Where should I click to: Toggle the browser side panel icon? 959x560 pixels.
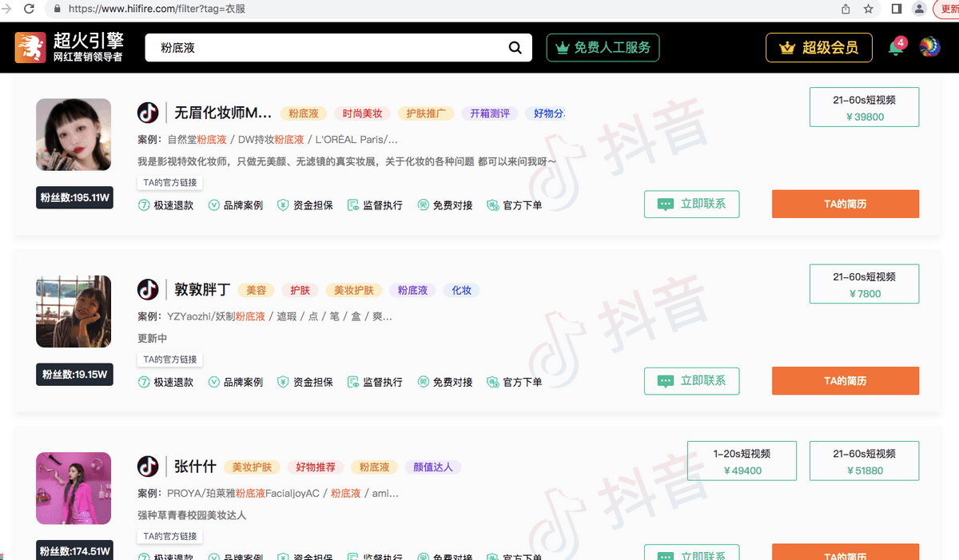click(897, 10)
